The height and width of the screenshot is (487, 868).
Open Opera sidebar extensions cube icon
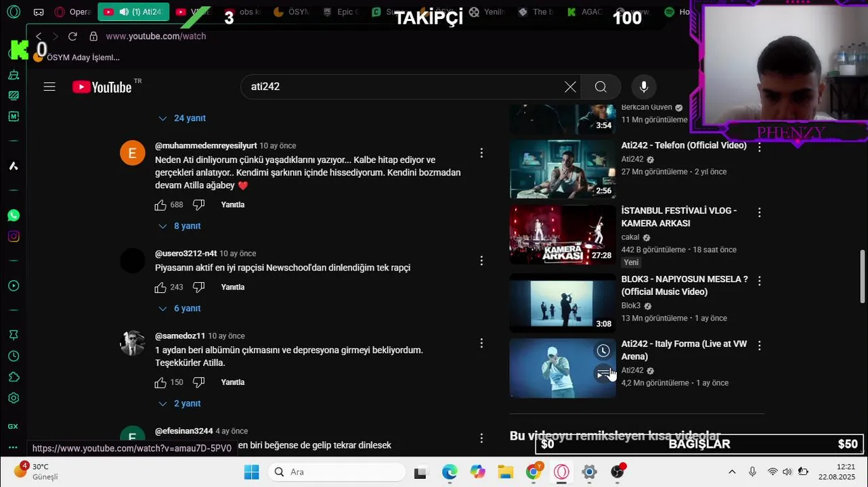coord(14,377)
